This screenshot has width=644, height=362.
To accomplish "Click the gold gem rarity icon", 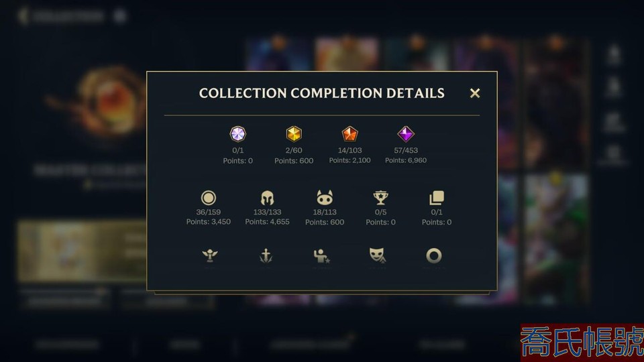I will point(294,134).
